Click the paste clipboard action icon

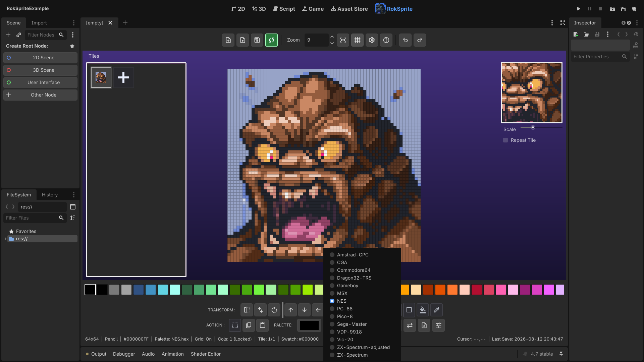(262, 325)
